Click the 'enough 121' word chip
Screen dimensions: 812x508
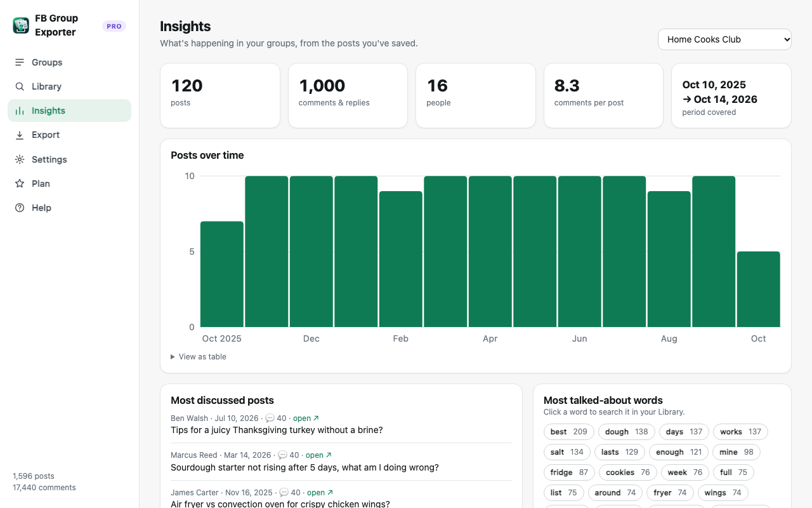point(679,452)
